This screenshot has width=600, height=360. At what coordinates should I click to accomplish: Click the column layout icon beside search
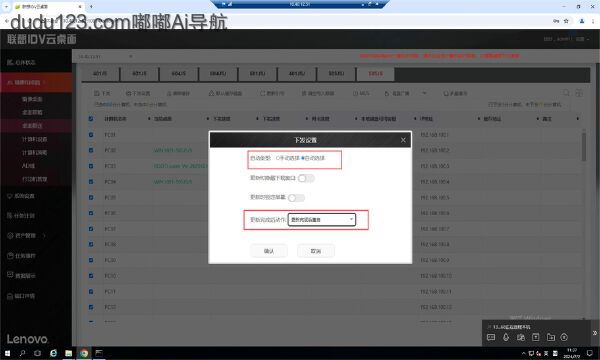tap(579, 93)
